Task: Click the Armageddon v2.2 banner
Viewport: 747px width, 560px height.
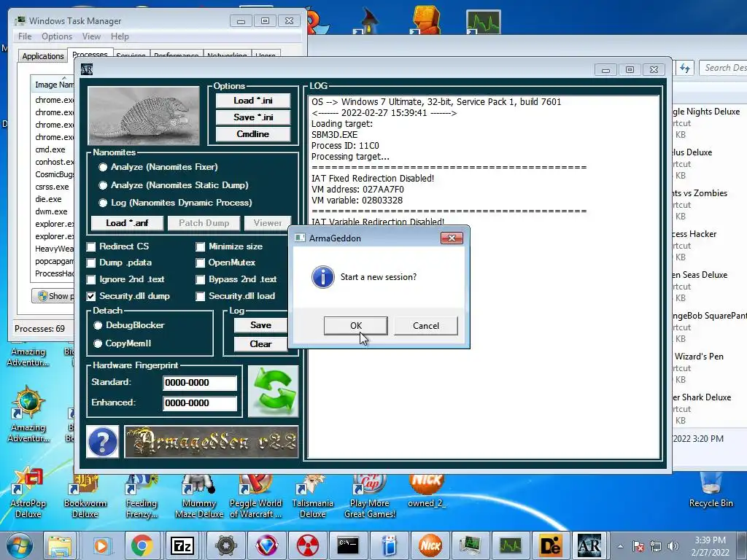Action: point(212,442)
